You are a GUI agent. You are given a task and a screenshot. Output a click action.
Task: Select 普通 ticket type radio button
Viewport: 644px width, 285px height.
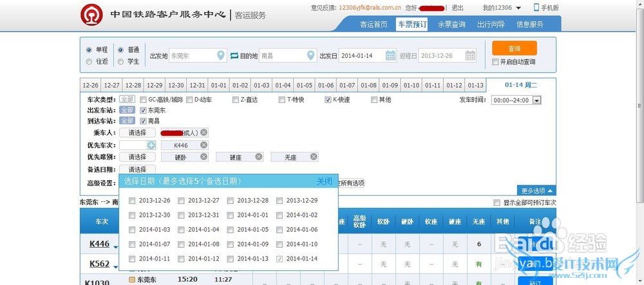(x=121, y=50)
